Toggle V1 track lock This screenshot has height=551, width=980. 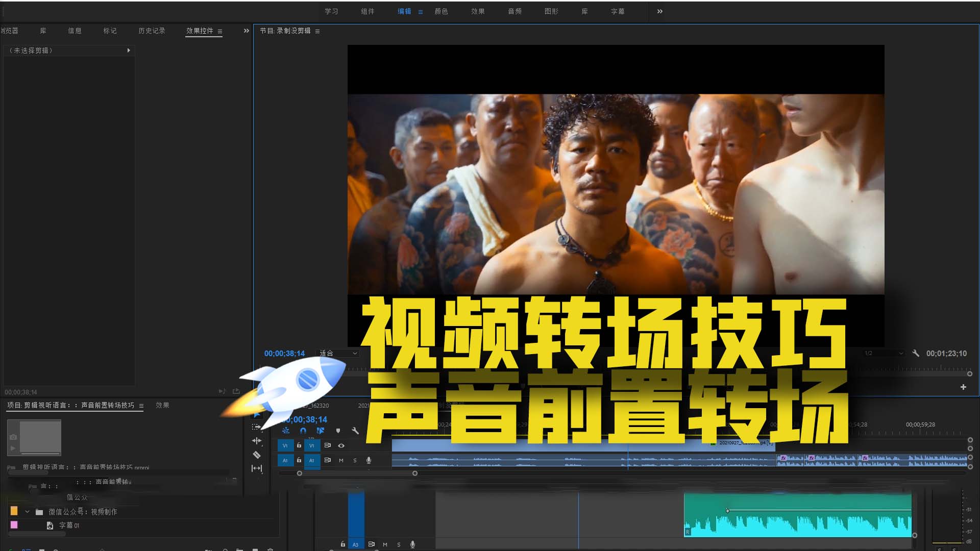point(299,445)
